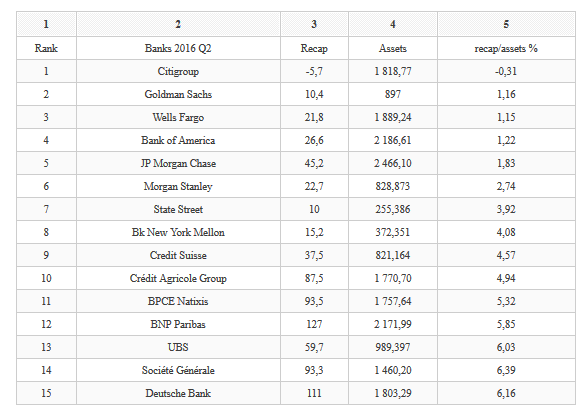Select the Société Générale cell

[x=178, y=370]
